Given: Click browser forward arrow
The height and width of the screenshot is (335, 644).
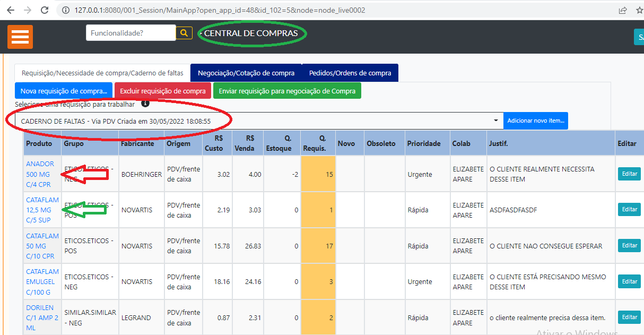Looking at the screenshot, I should pyautogui.click(x=28, y=10).
